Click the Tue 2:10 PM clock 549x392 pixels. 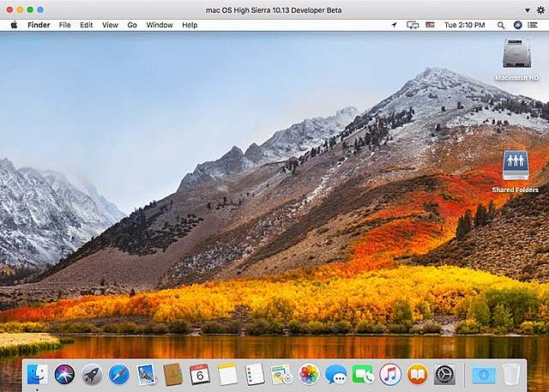pos(465,25)
